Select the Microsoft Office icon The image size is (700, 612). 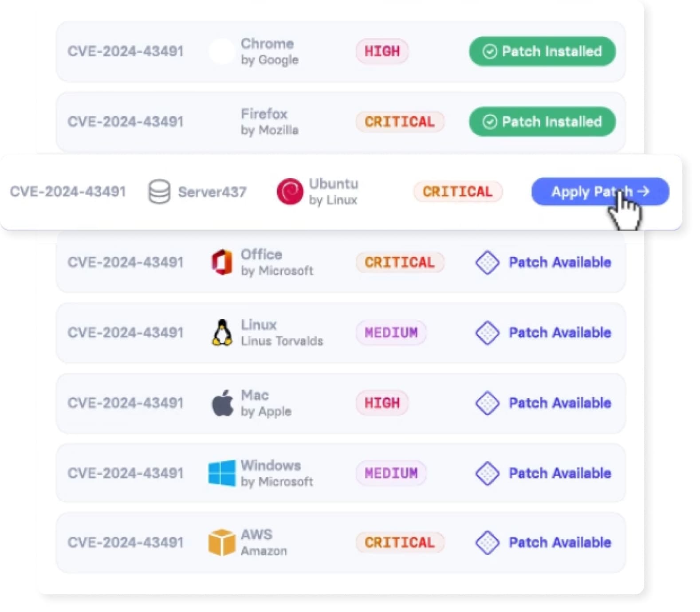point(221,262)
